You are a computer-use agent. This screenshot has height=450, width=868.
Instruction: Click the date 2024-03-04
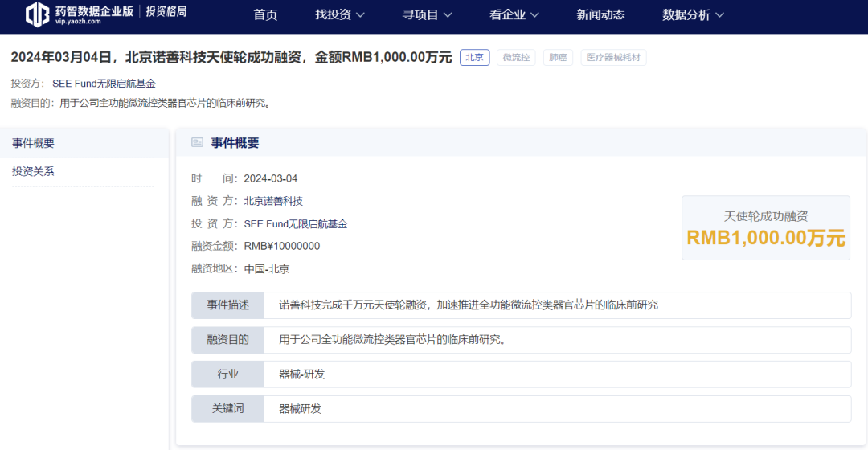[x=271, y=178]
